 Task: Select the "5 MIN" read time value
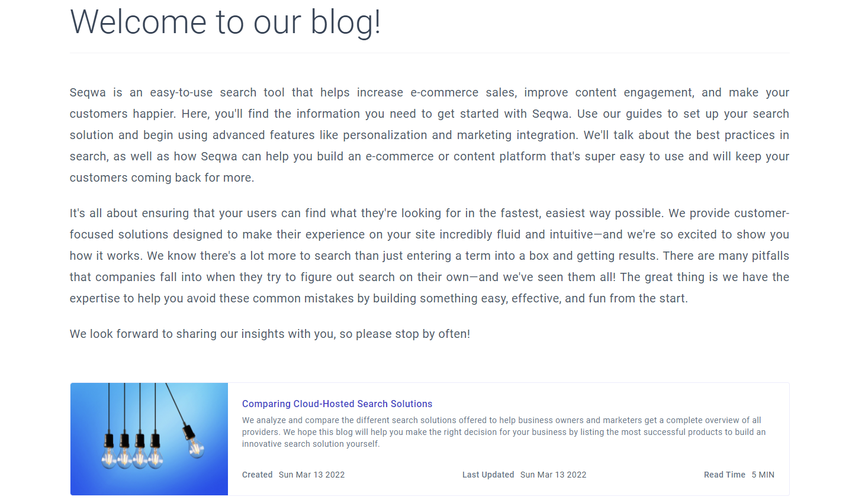tap(763, 475)
